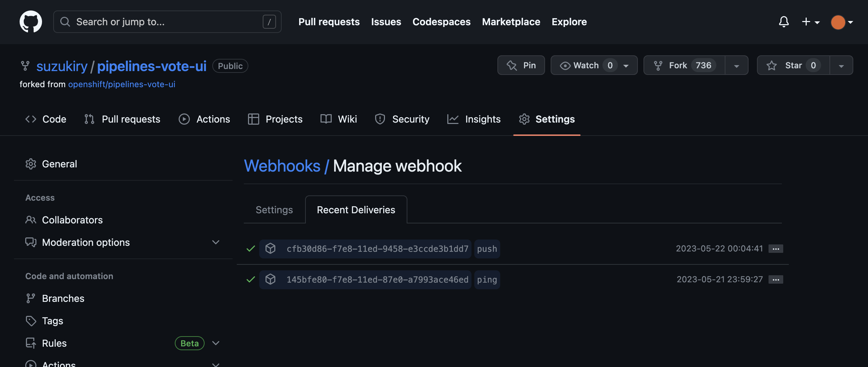The height and width of the screenshot is (367, 868).
Task: Expand the Fork options dropdown arrow
Action: (737, 65)
